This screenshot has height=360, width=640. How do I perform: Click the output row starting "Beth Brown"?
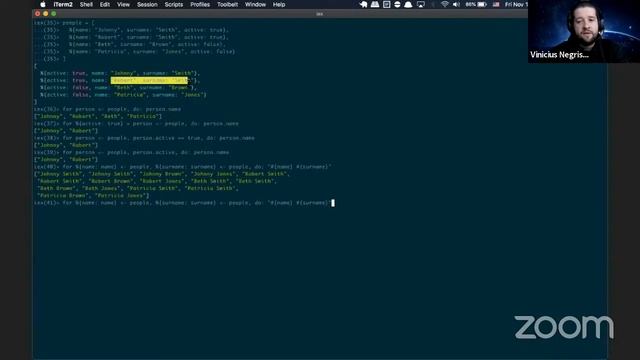pos(138,188)
